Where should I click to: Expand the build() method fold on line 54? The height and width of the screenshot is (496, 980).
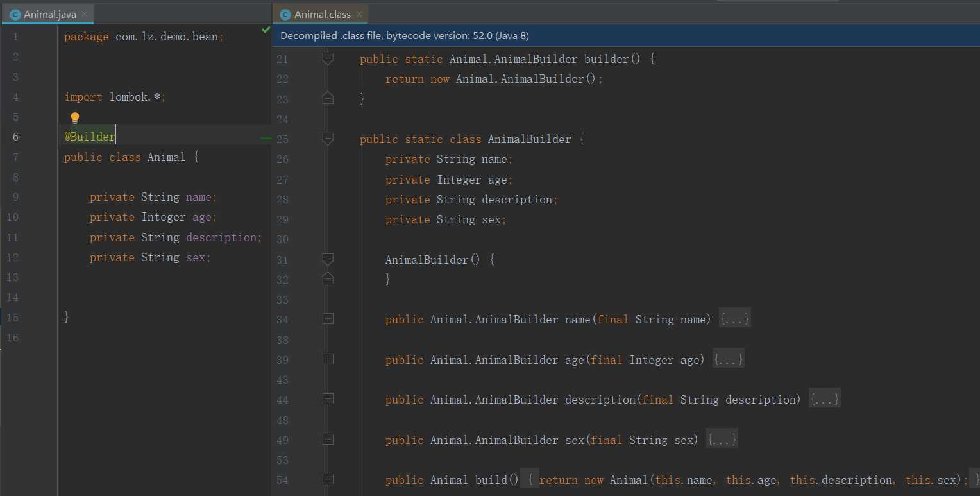pyautogui.click(x=328, y=479)
